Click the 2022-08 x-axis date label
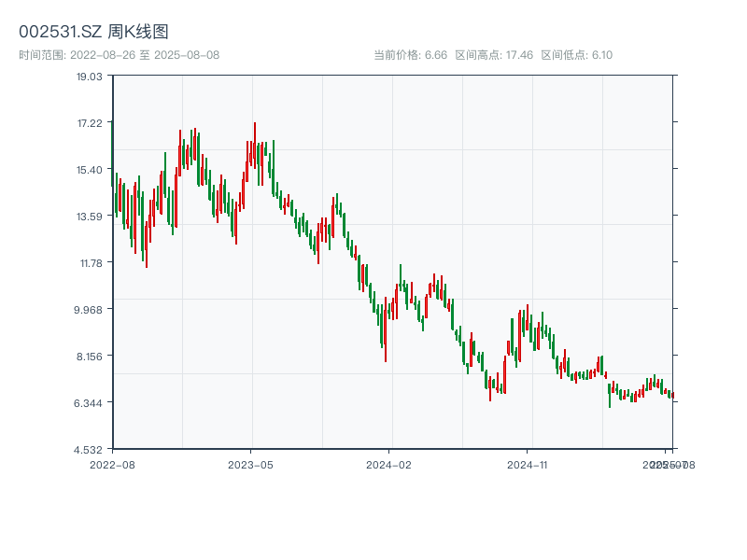 click(x=112, y=464)
